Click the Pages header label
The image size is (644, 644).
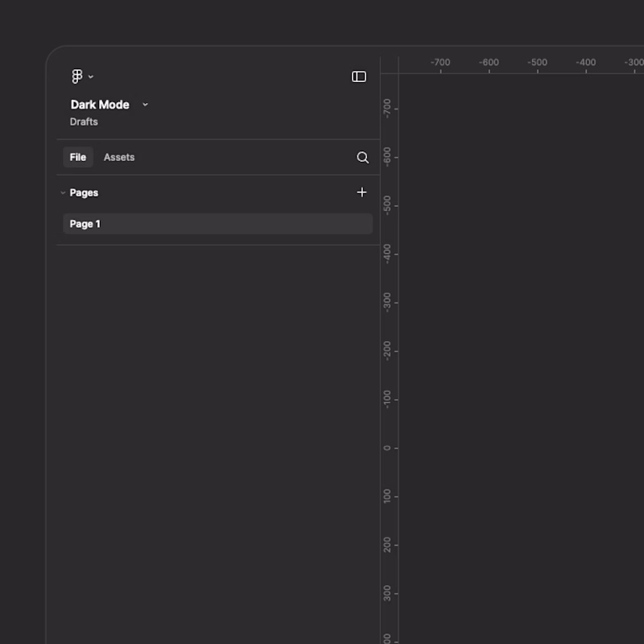tap(85, 192)
